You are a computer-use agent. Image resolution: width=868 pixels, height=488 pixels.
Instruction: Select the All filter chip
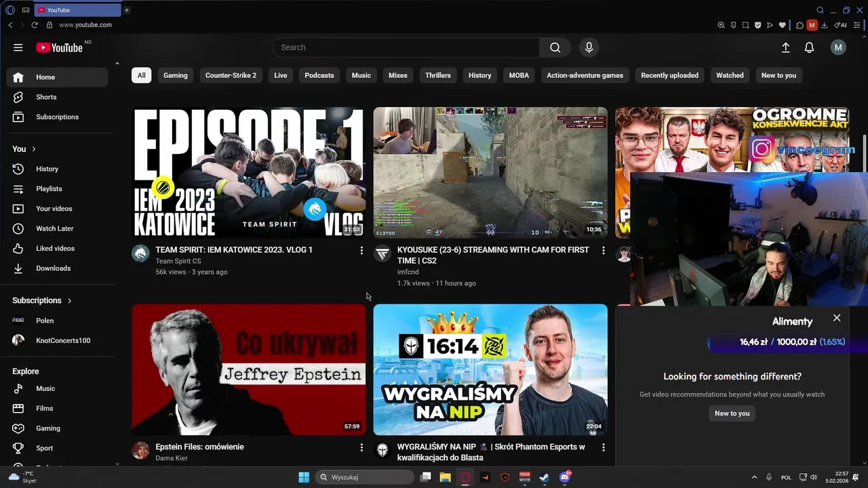[141, 75]
